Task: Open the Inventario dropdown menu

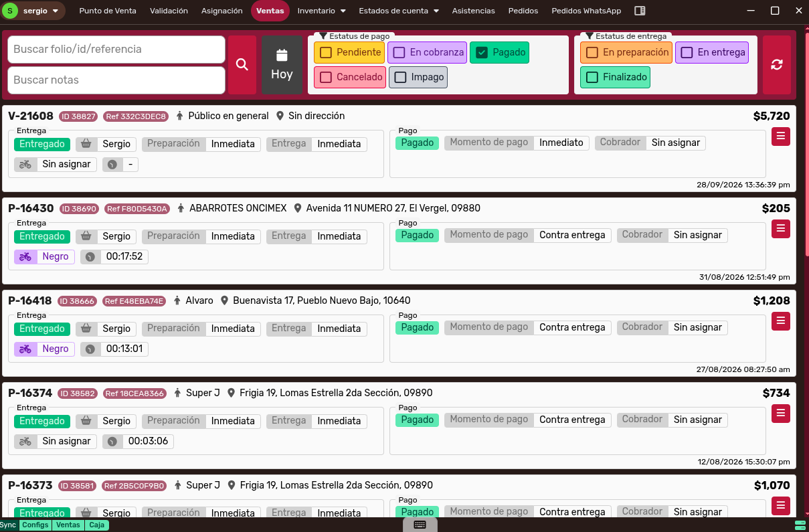Action: pyautogui.click(x=322, y=11)
